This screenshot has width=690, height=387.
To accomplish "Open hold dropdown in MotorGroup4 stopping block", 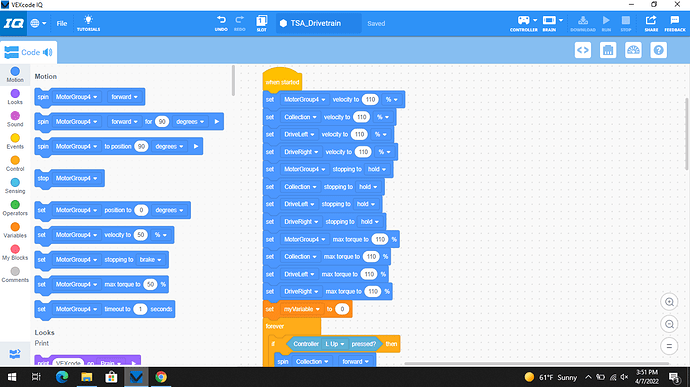I will [x=377, y=169].
